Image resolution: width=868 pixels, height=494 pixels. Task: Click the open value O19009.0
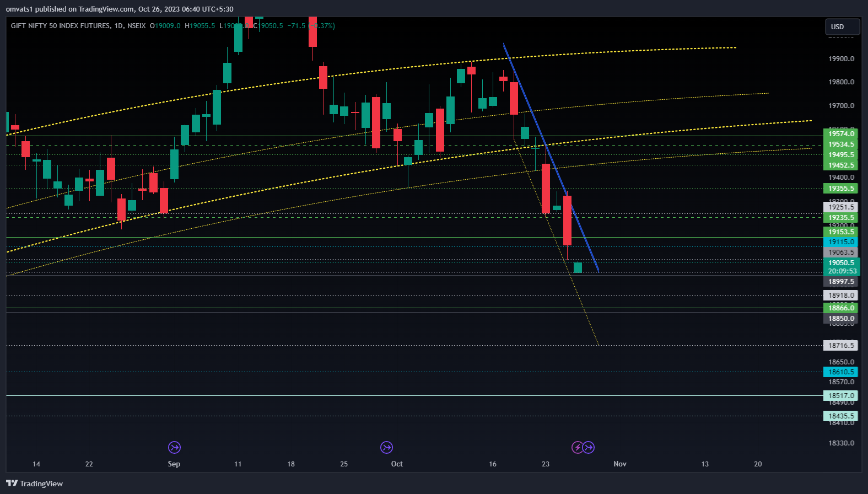click(x=165, y=26)
